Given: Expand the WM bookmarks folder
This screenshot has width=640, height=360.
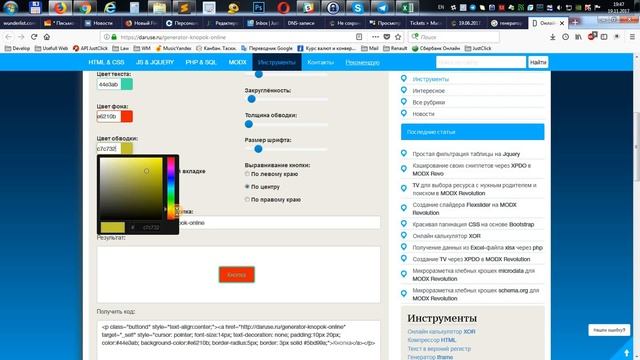Looking at the screenshot, I should point(142,48).
